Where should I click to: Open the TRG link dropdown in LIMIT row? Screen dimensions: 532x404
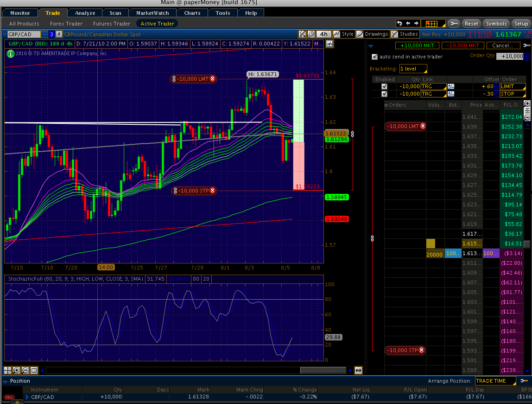coord(434,87)
